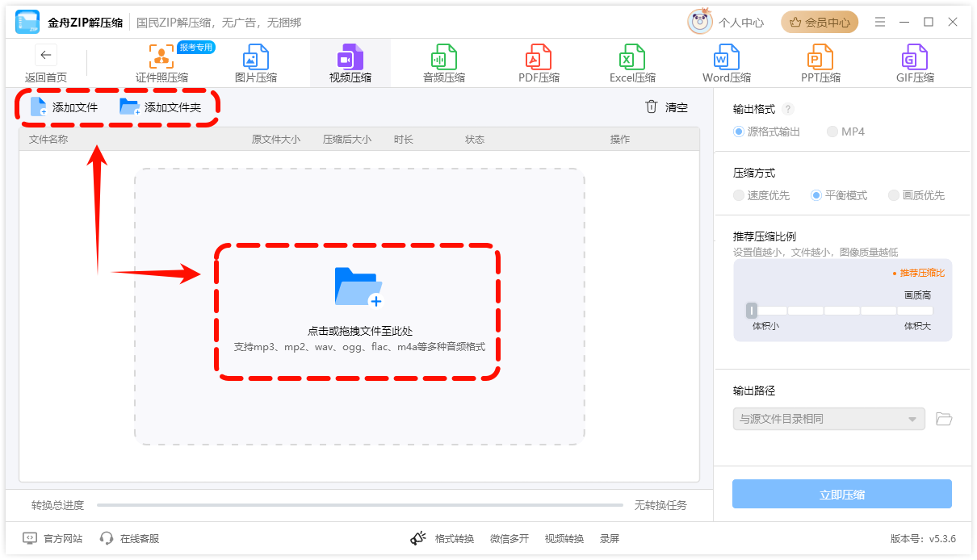Minimize the window
The image size is (977, 560).
pos(904,22)
